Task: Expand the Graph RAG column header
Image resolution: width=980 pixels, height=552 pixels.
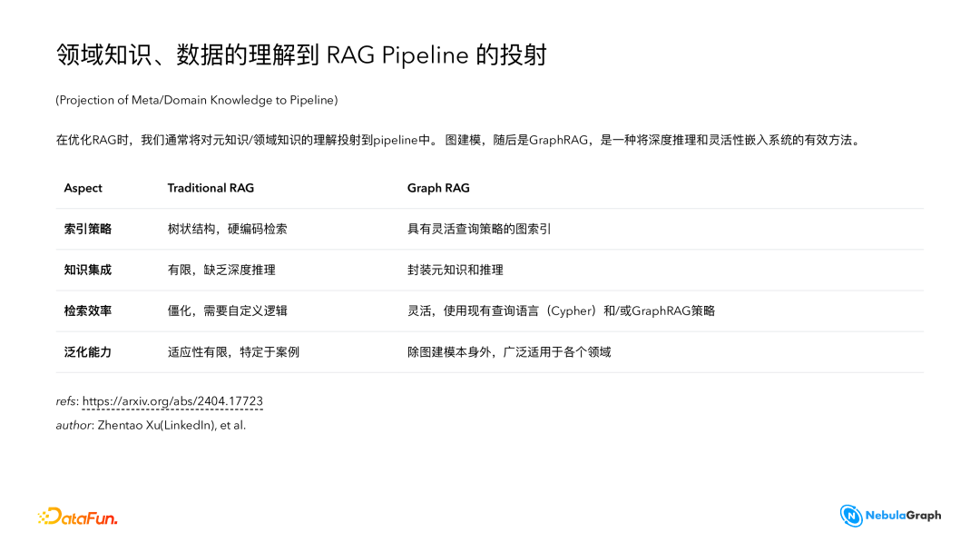Action: (x=438, y=188)
